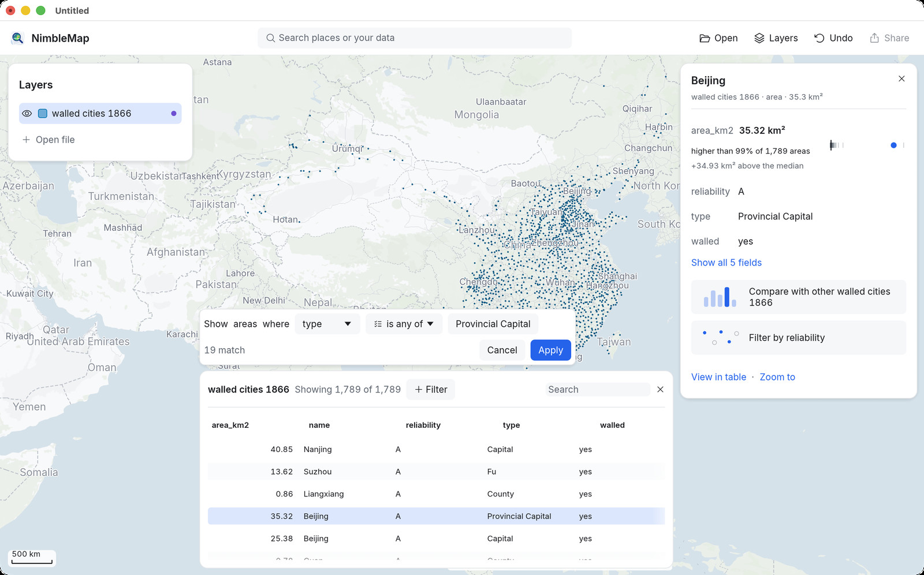924x575 pixels.
Task: Undo the last action
Action: pyautogui.click(x=833, y=38)
